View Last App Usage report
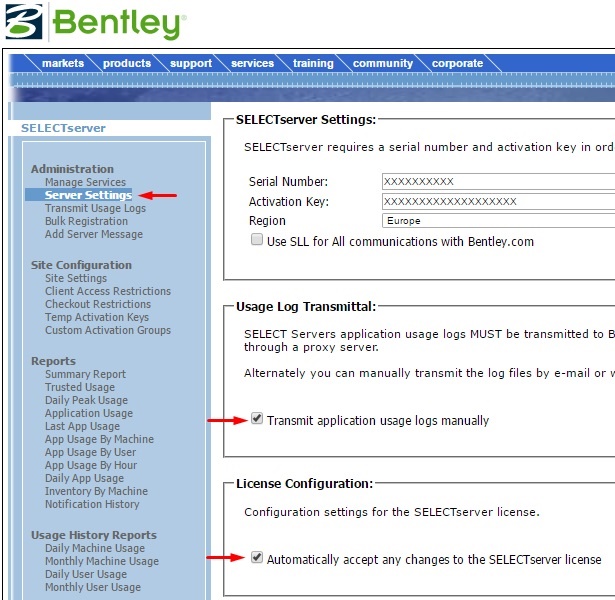The image size is (615, 600). [x=82, y=426]
